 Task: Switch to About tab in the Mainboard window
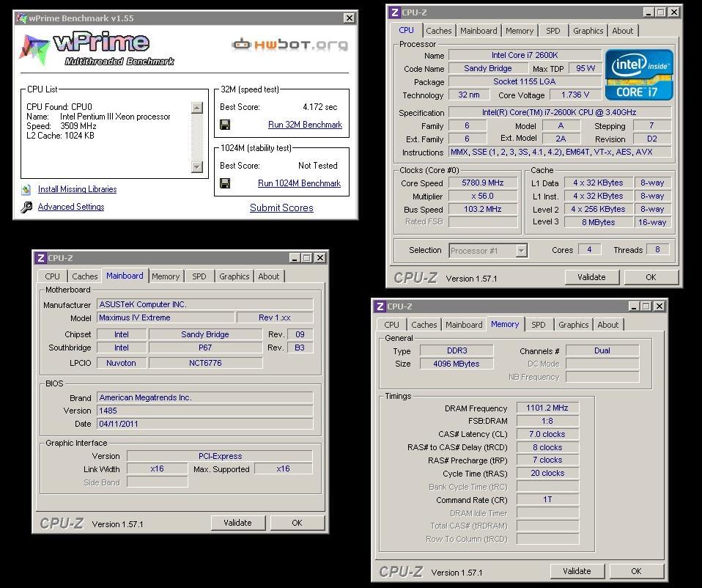[269, 276]
